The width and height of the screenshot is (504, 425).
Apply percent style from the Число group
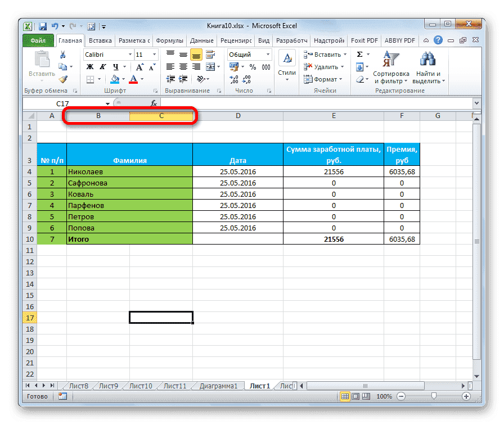coord(251,67)
